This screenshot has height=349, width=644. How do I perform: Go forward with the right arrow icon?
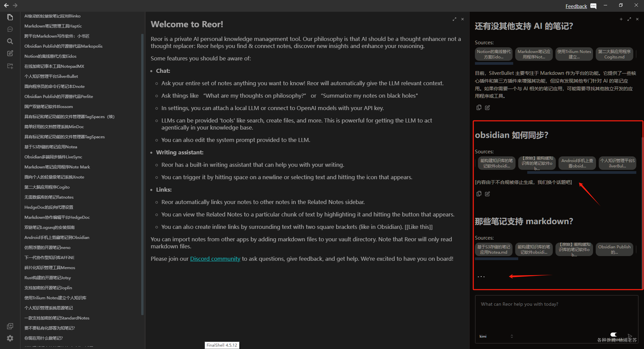coord(15,5)
